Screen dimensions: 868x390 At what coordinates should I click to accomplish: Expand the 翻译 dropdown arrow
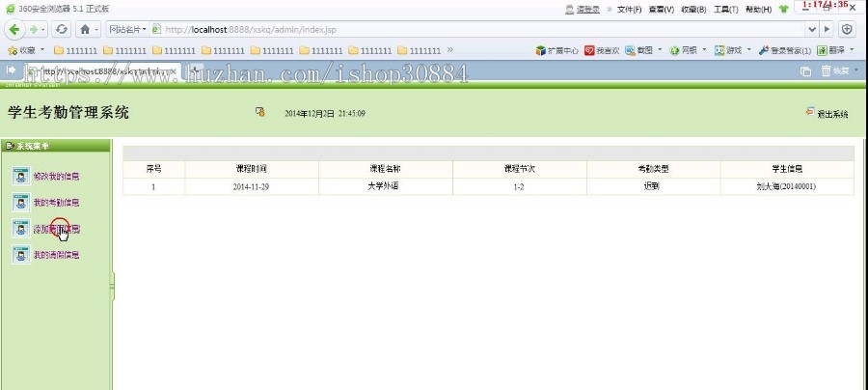point(851,50)
